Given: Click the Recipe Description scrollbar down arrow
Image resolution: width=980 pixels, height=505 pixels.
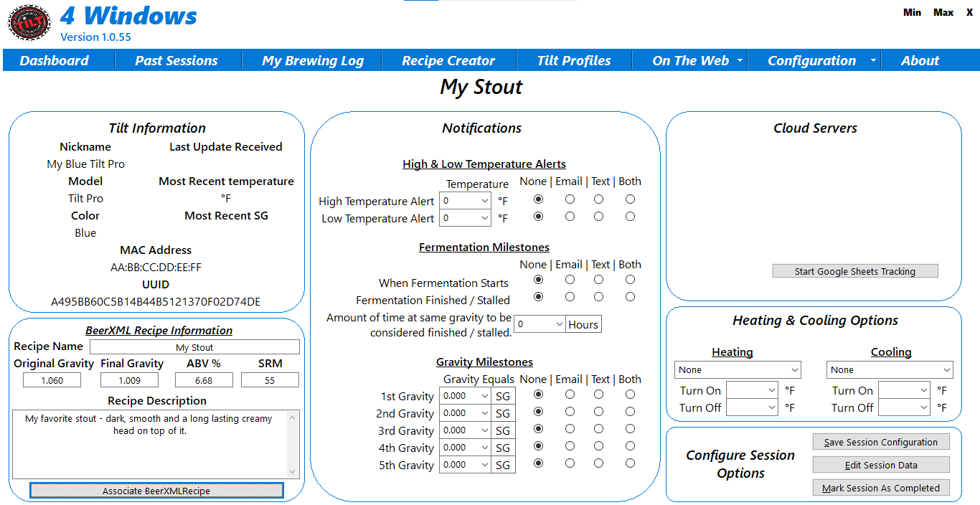Looking at the screenshot, I should pyautogui.click(x=293, y=471).
